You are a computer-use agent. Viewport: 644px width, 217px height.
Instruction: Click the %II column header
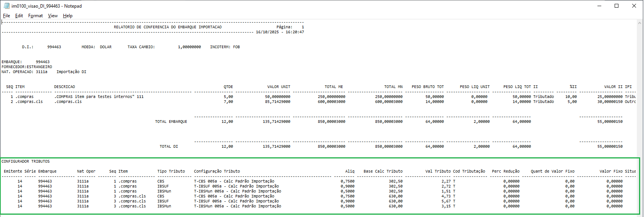pos(573,87)
